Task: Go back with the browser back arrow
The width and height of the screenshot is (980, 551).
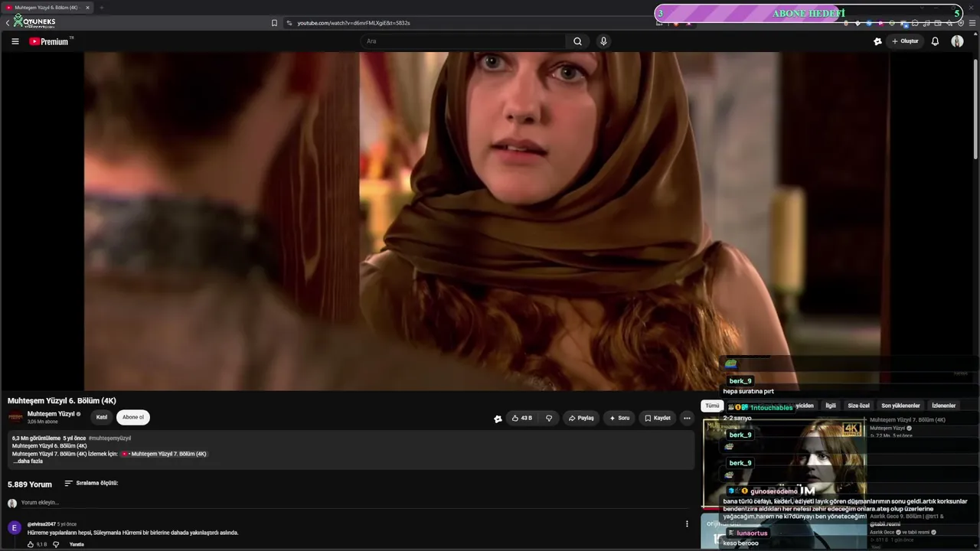Action: [x=8, y=23]
